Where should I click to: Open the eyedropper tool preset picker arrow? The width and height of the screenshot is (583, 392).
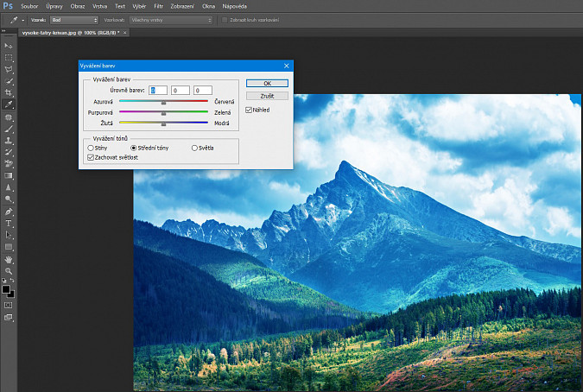(x=23, y=21)
